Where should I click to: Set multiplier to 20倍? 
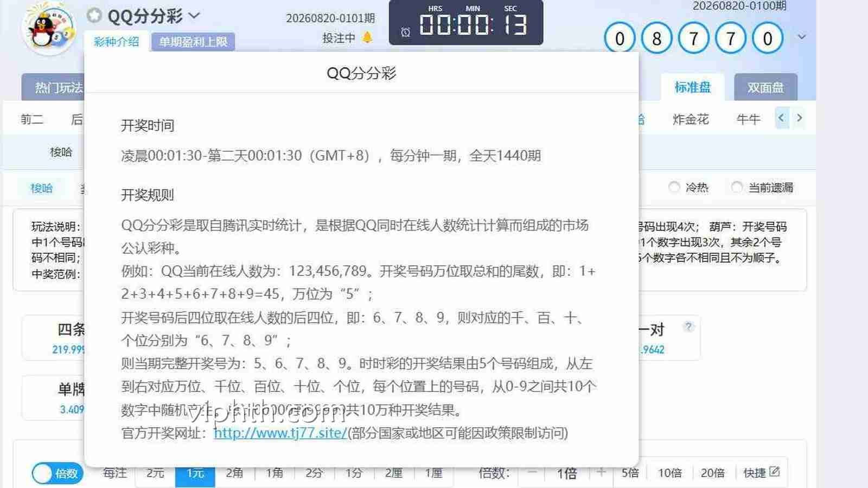click(712, 473)
